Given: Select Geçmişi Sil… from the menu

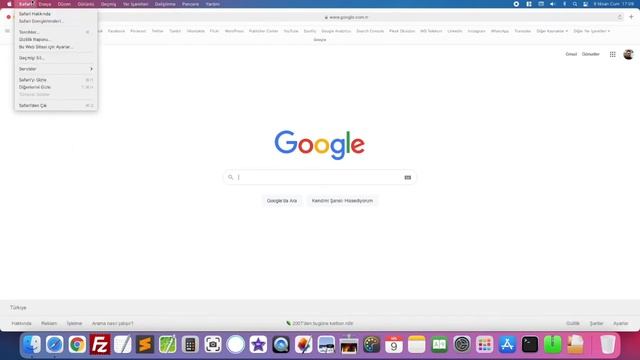Looking at the screenshot, I should coord(56,58).
